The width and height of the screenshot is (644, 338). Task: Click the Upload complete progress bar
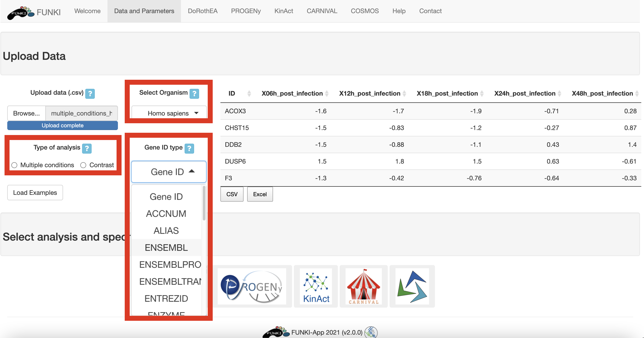(x=63, y=126)
